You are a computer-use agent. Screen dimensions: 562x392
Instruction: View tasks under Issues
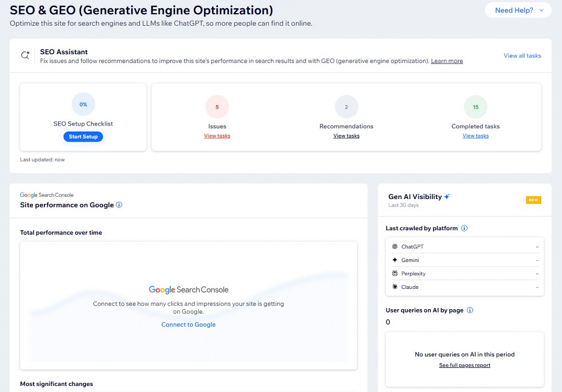click(217, 136)
